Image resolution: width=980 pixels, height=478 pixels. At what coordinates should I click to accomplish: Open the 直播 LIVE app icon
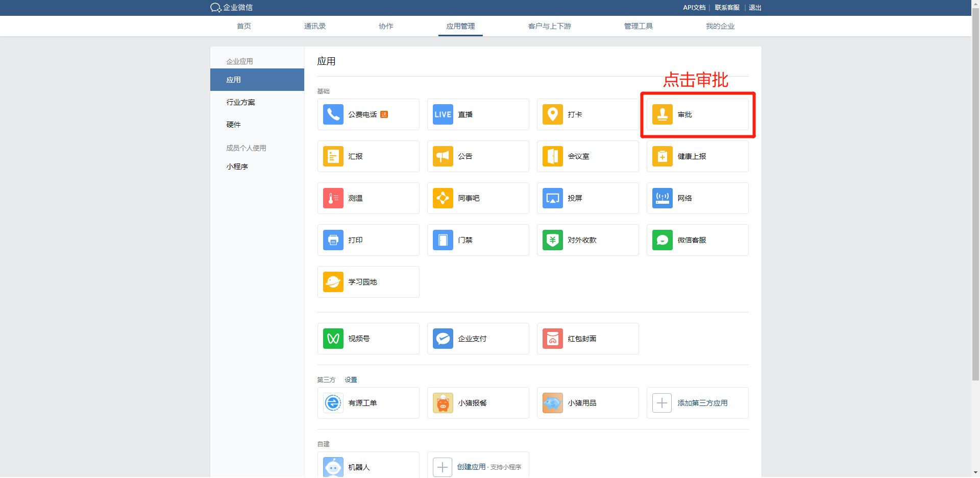click(x=443, y=114)
